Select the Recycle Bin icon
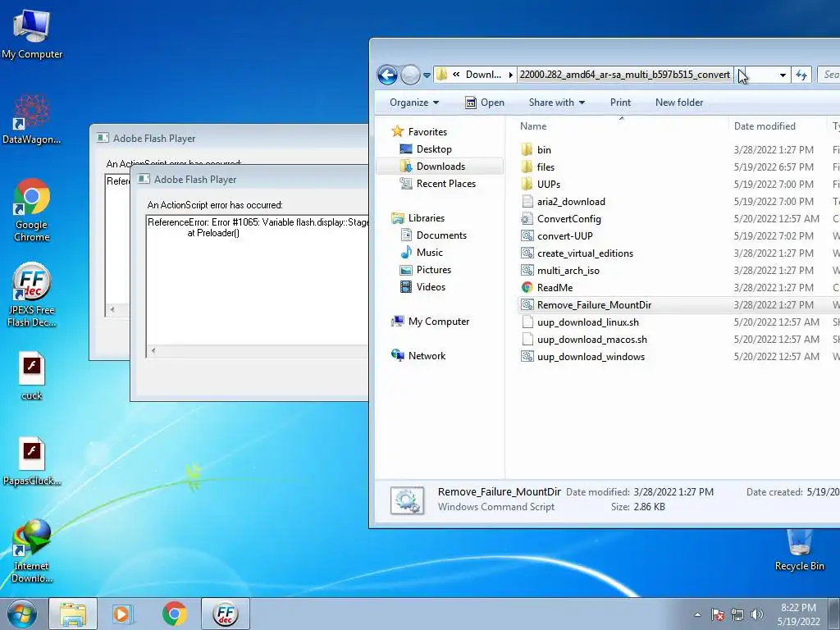Image resolution: width=840 pixels, height=630 pixels. [799, 550]
